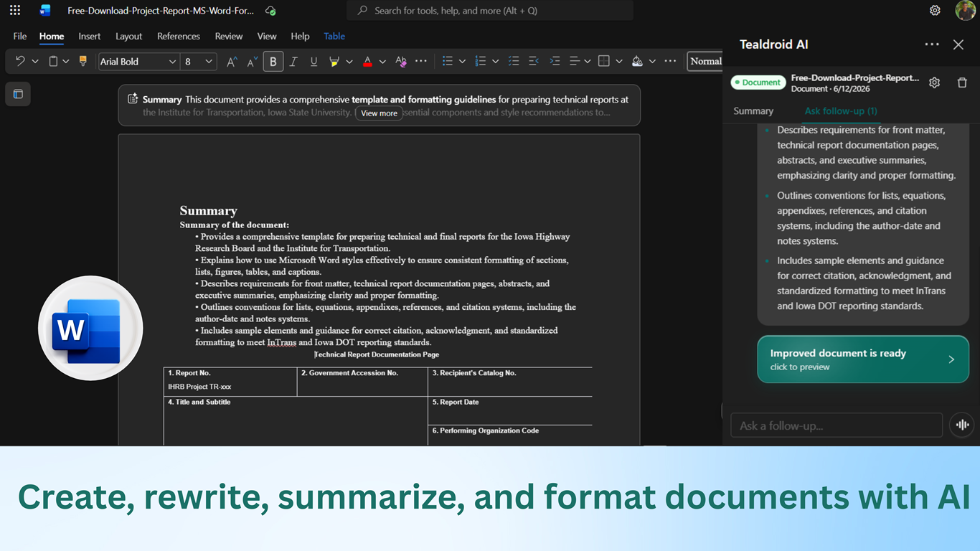Open Improved document is ready preview
The height and width of the screenshot is (551, 980).
coord(863,359)
